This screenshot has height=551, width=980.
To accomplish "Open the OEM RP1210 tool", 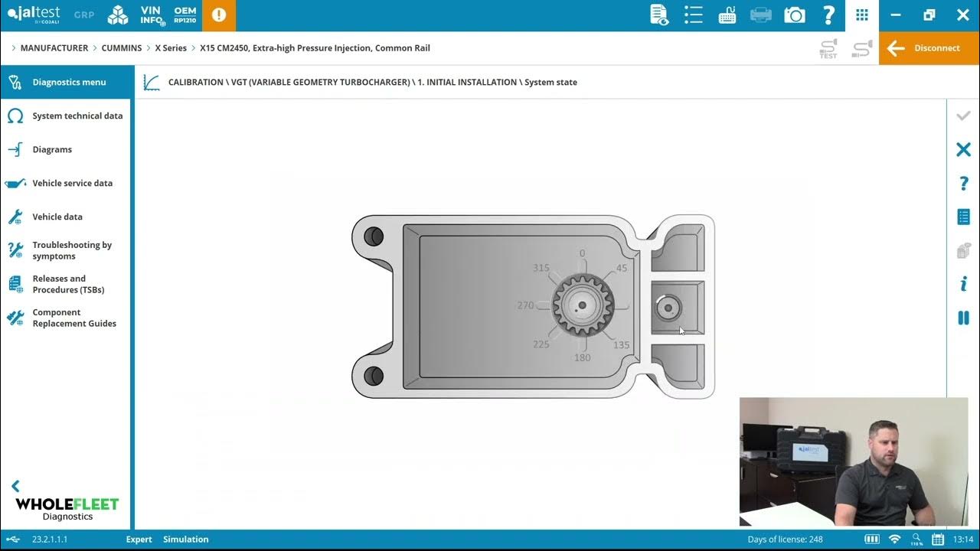I will pyautogui.click(x=185, y=15).
